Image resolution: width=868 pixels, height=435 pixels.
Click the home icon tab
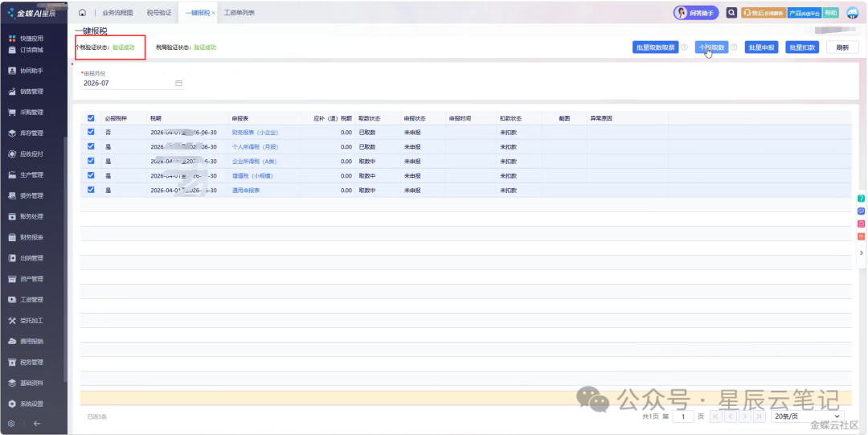coord(83,12)
